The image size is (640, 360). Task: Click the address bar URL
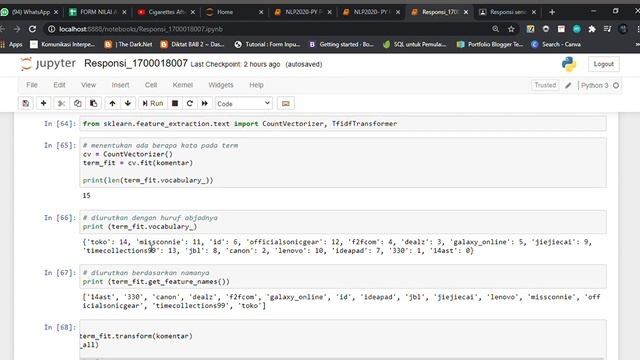click(141, 29)
